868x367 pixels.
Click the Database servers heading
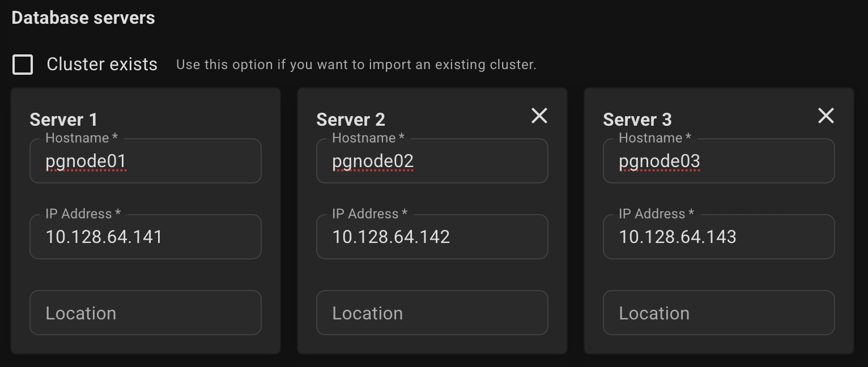(83, 18)
